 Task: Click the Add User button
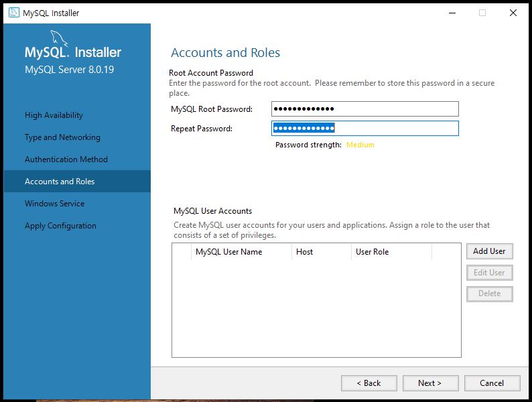[x=489, y=251]
